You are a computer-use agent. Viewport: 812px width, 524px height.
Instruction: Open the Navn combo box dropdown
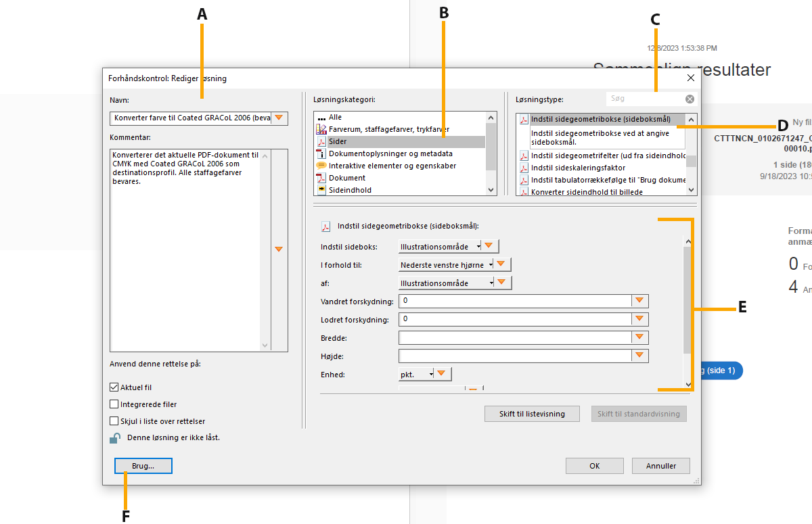pos(279,118)
